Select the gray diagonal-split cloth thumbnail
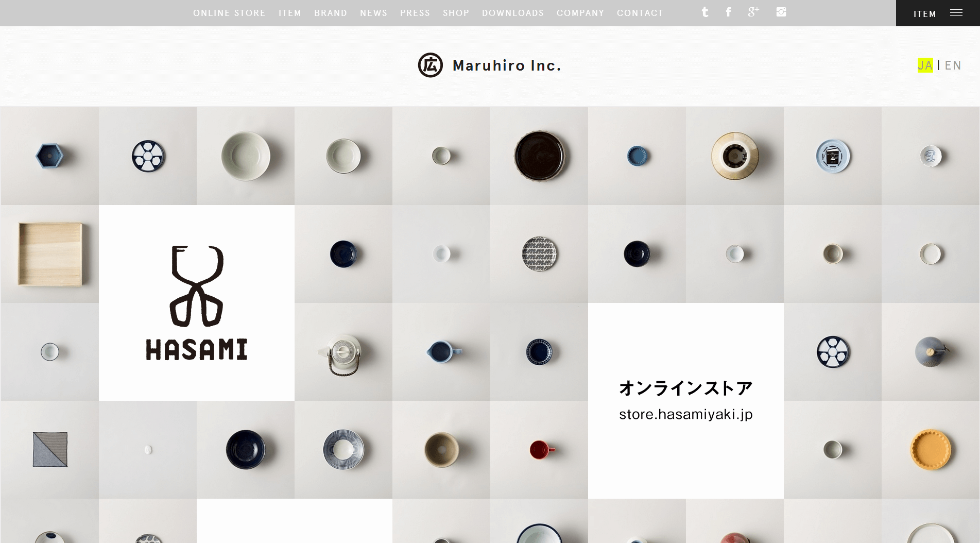The height and width of the screenshot is (543, 980). point(50,450)
